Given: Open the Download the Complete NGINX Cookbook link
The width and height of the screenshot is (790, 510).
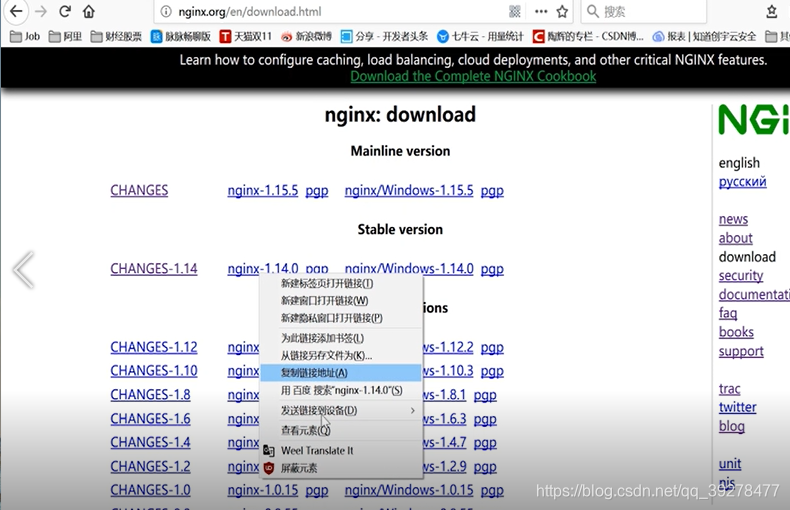Looking at the screenshot, I should coord(473,76).
